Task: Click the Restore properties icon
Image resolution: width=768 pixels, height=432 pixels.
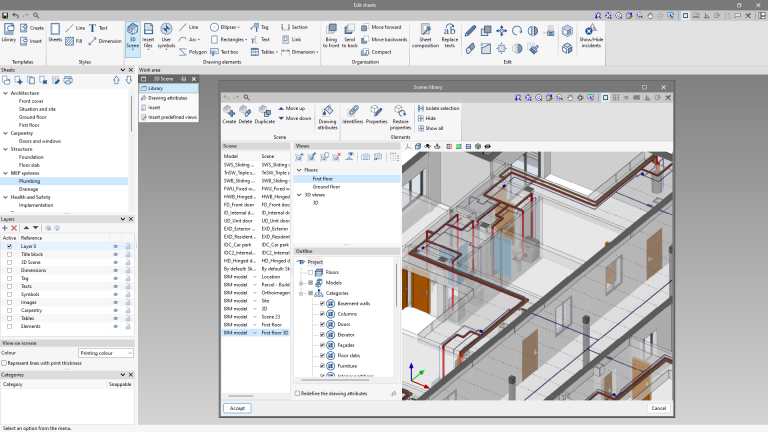Action: coord(400,114)
